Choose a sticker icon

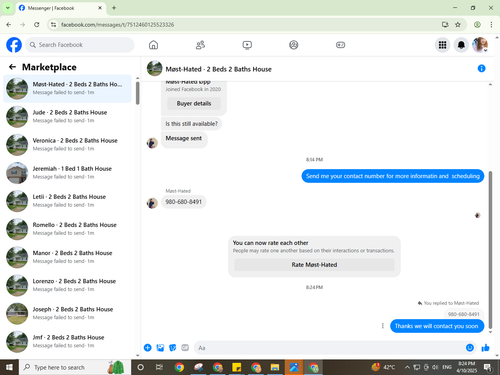(173, 348)
